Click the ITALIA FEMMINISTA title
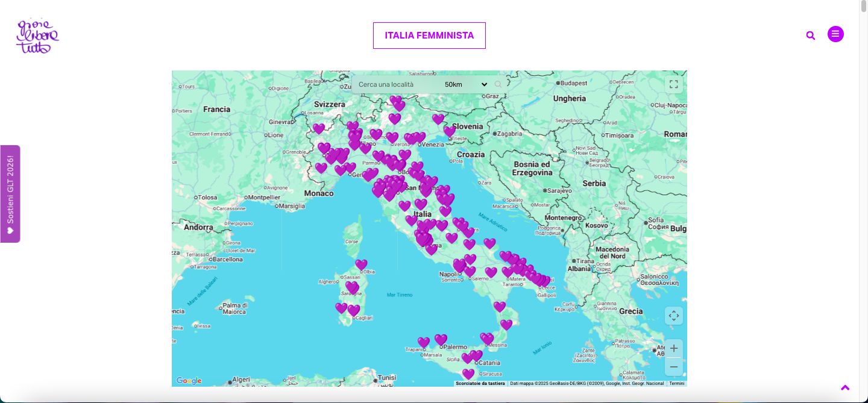868x403 pixels. [x=429, y=35]
